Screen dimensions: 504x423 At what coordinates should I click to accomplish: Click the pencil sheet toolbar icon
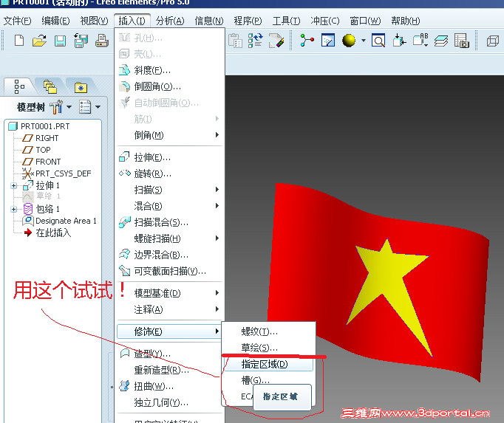point(276,41)
